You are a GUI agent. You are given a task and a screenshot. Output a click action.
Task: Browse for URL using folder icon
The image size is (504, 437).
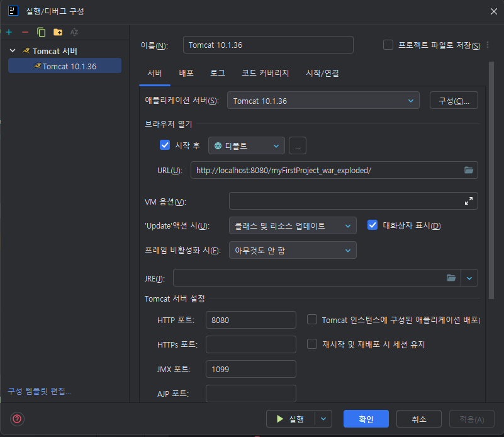469,170
